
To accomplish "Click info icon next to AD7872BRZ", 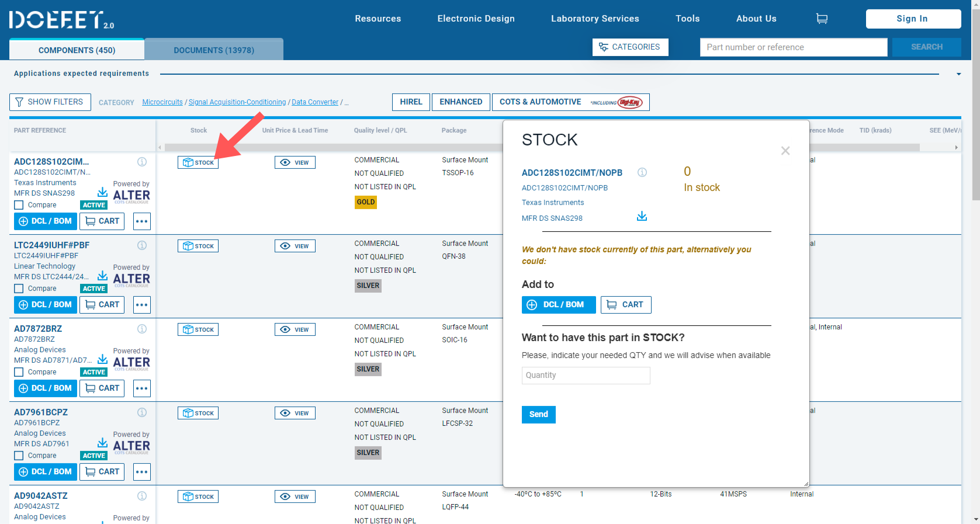I will pos(142,329).
